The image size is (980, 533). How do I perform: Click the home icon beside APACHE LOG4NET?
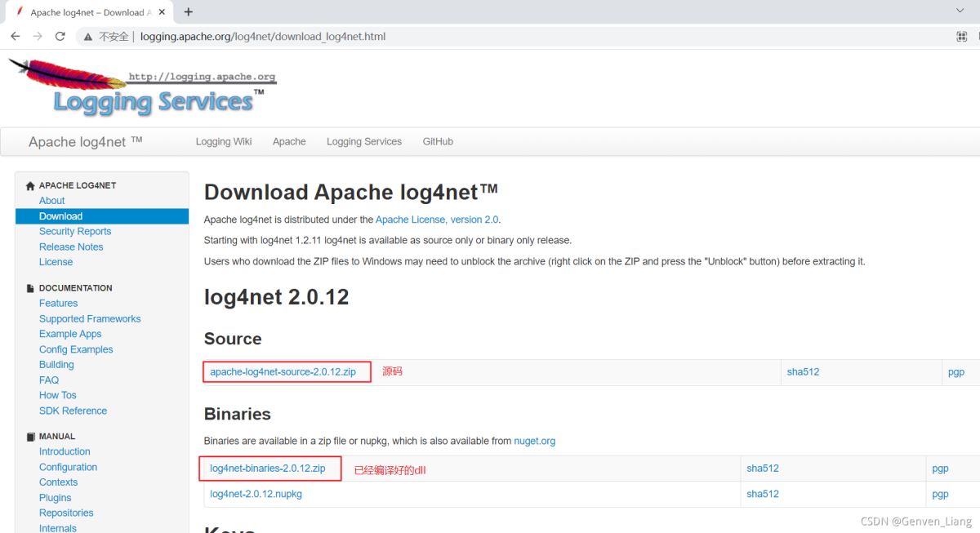(30, 186)
